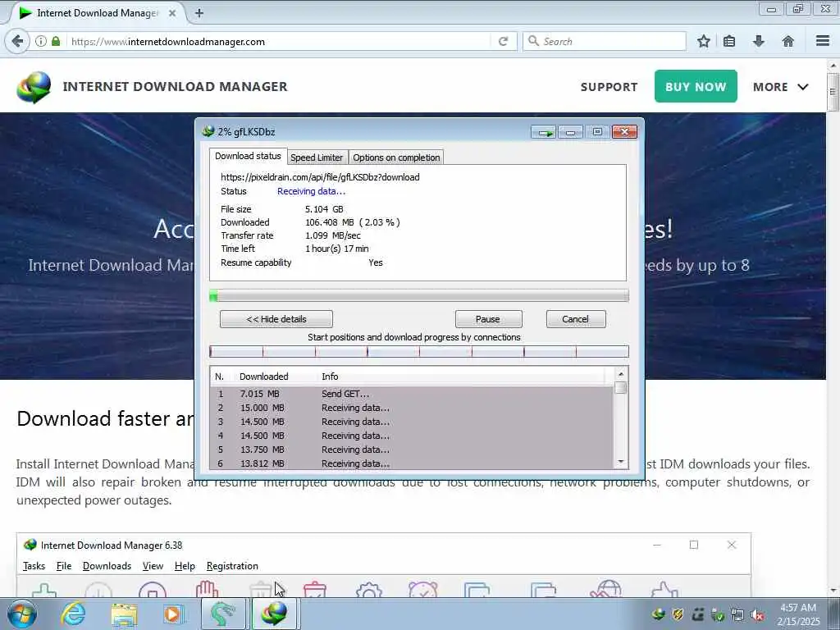Select connection row 1 Send GET
This screenshot has width=840, height=630.
[412, 394]
